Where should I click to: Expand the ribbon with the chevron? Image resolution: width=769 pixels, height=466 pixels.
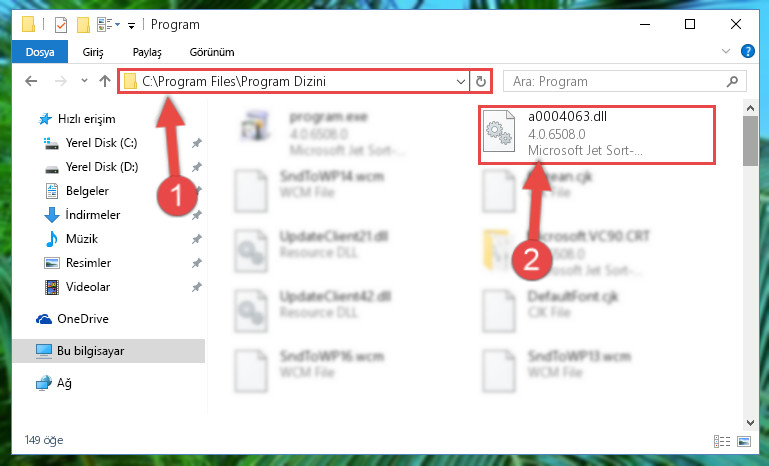pos(726,51)
